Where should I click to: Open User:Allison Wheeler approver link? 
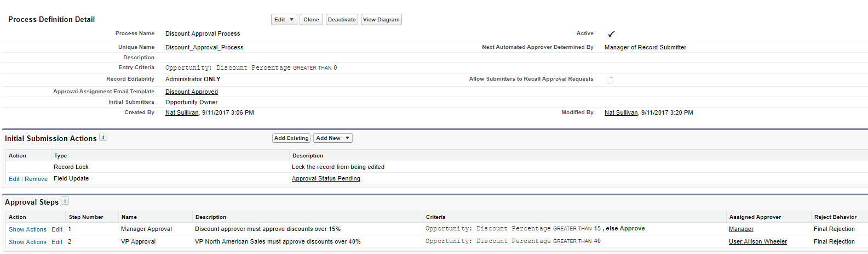(x=757, y=242)
